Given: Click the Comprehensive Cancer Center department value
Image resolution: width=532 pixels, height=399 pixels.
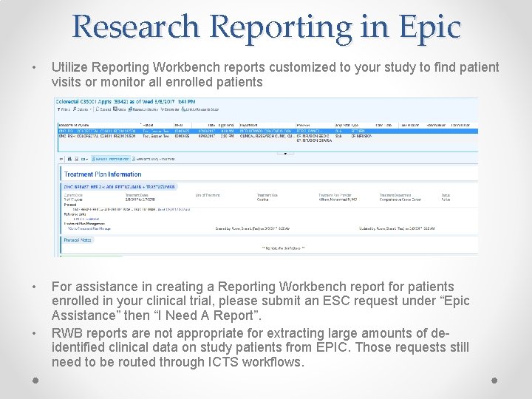Looking at the screenshot, I should coord(400,199).
